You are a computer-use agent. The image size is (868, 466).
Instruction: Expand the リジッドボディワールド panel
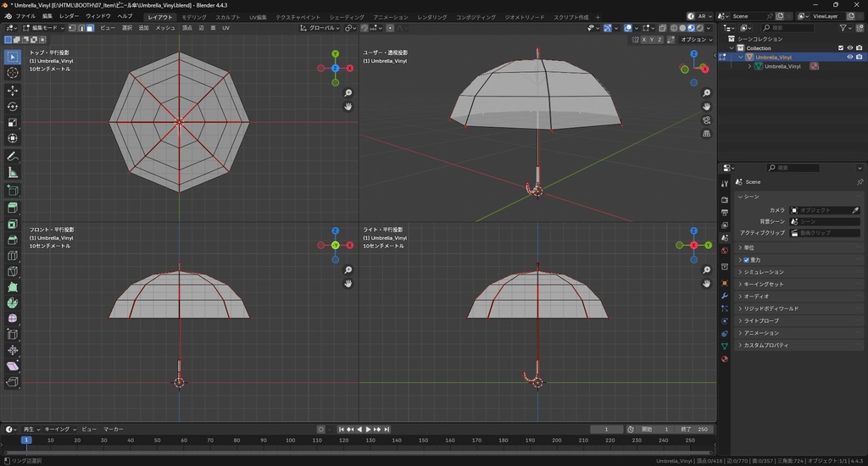pos(771,308)
